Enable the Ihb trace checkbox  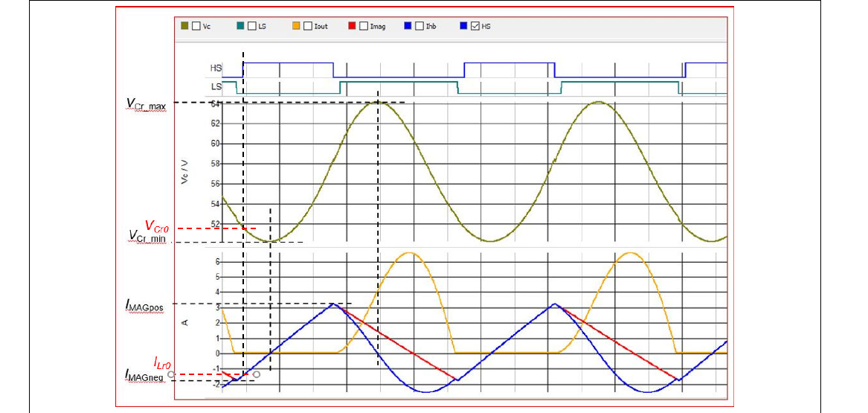[419, 26]
